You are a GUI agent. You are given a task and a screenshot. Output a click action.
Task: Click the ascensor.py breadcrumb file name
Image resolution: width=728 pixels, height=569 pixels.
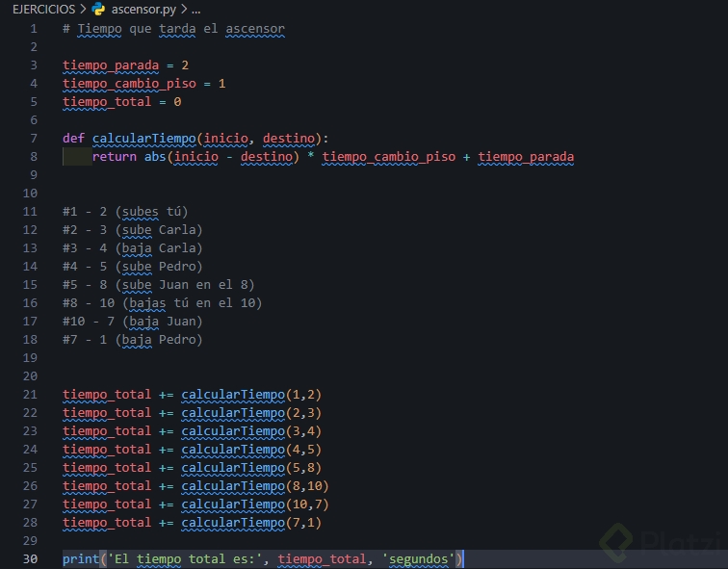[x=143, y=9]
